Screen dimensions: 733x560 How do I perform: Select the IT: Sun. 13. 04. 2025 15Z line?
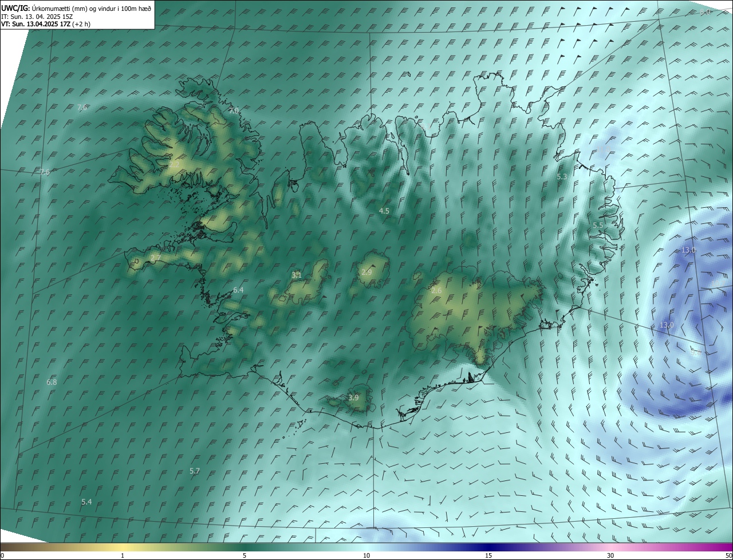(x=37, y=16)
